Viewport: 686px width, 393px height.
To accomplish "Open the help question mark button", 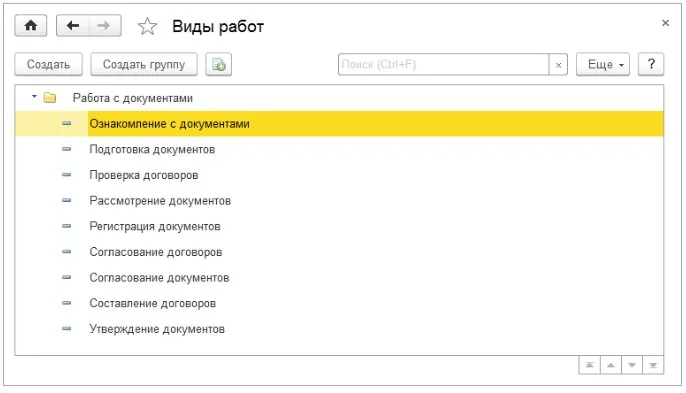I will pos(651,64).
